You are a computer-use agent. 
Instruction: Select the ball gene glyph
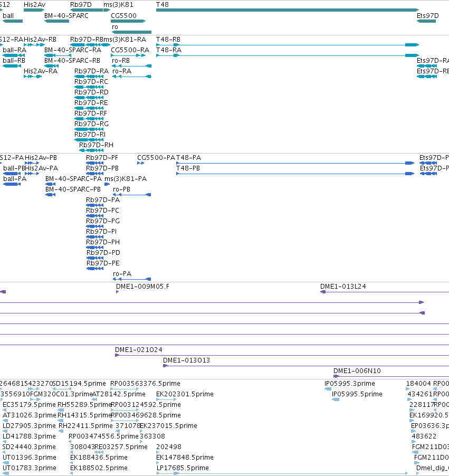point(13,21)
